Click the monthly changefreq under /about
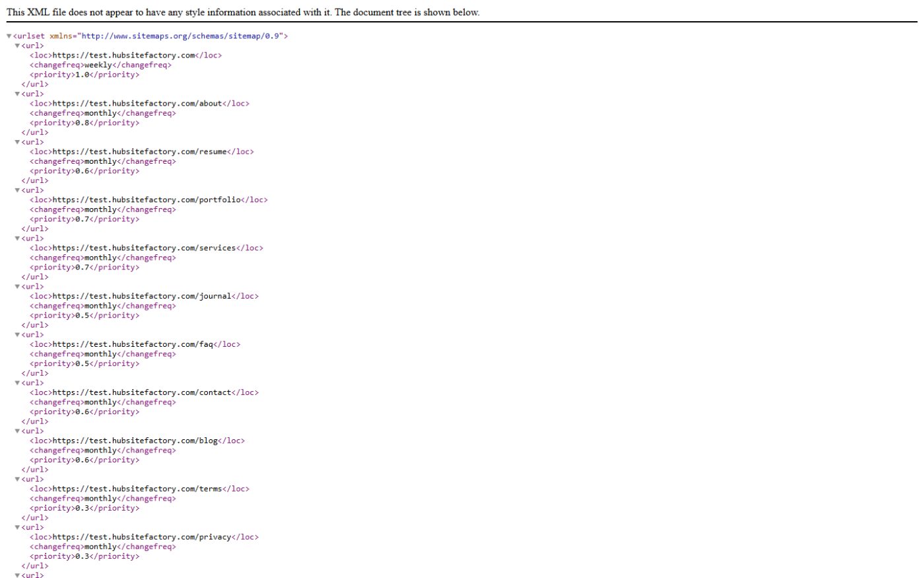The height and width of the screenshot is (578, 924). point(101,113)
